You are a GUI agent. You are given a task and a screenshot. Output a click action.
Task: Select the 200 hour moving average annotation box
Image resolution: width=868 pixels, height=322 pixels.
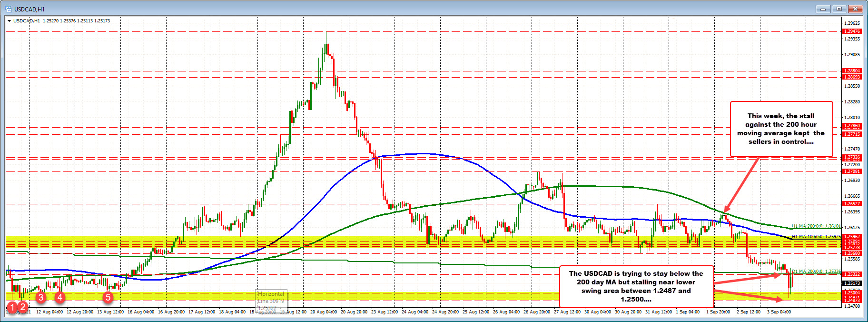tap(781, 129)
